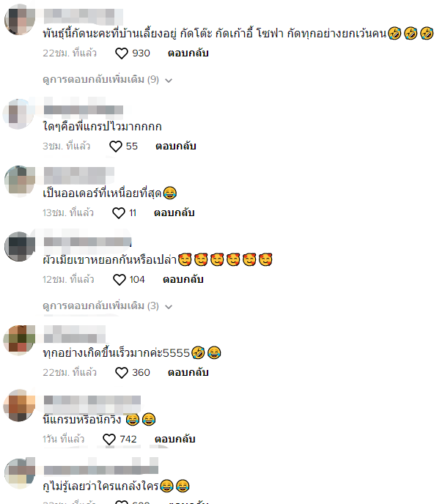Reply to the comment with 360 likes
Image resolution: width=445 pixels, height=504 pixels.
[188, 373]
